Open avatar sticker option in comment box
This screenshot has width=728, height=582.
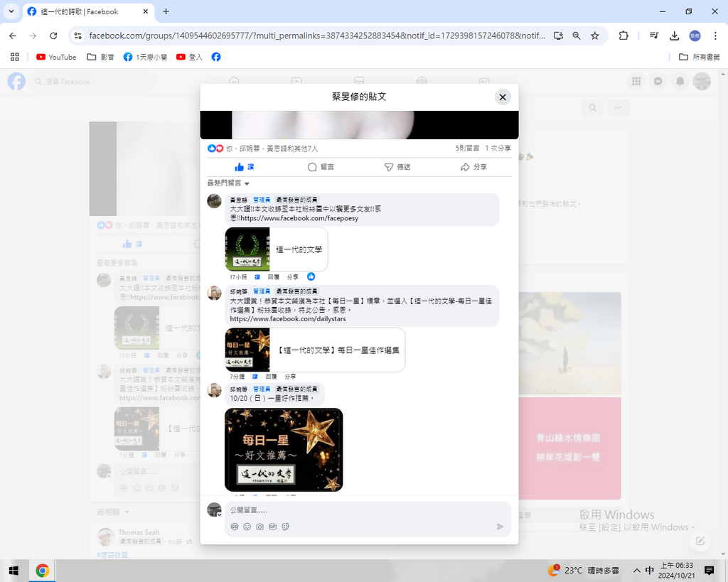235,527
